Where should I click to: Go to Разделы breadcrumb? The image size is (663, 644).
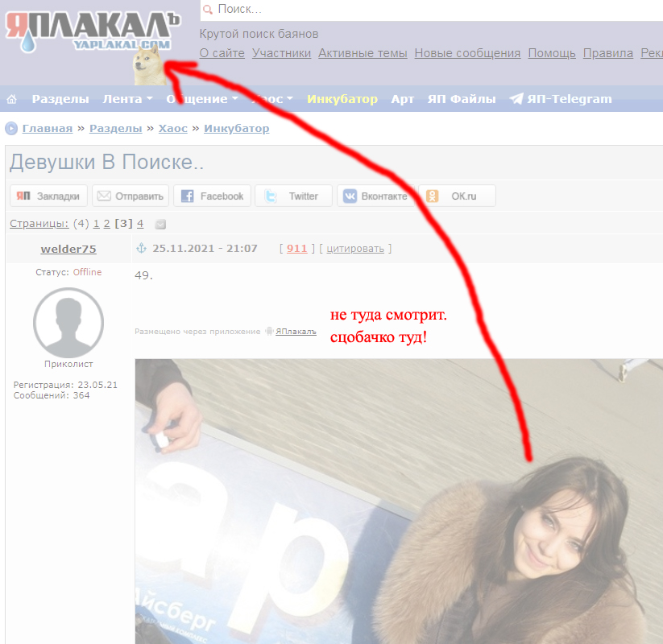[x=115, y=129]
